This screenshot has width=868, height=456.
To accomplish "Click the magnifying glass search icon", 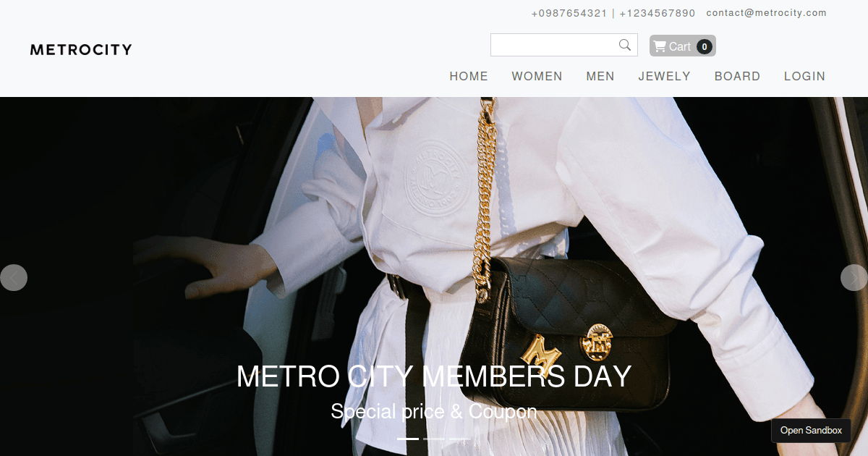I will click(x=625, y=45).
